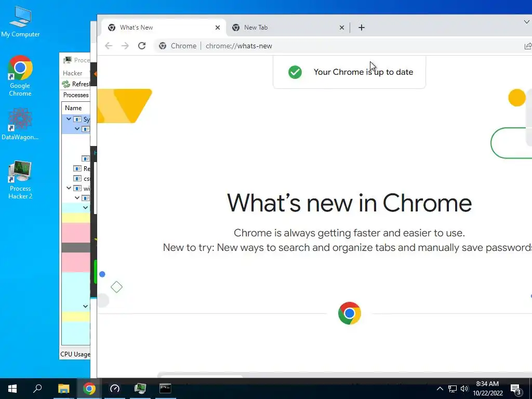The width and height of the screenshot is (532, 399).
Task: Click the Chrome site info icon in address bar
Action: click(163, 46)
